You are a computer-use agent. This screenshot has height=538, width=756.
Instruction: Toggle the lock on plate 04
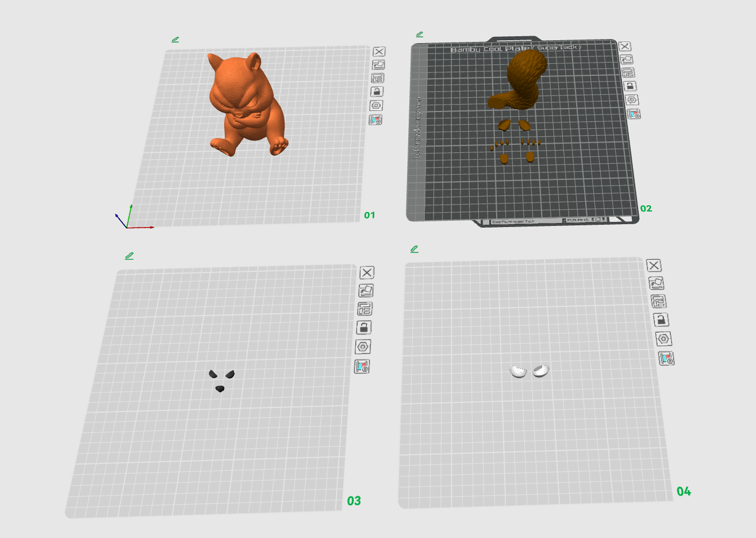(661, 320)
